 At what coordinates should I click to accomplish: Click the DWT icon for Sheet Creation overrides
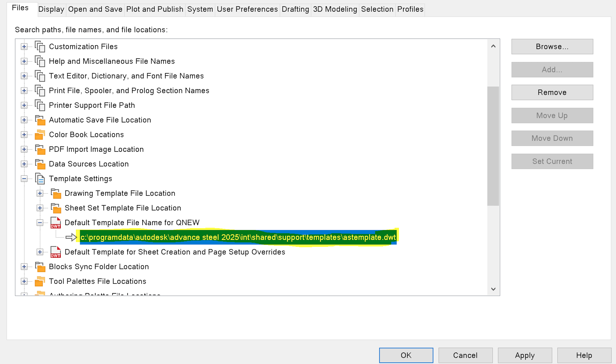[56, 252]
